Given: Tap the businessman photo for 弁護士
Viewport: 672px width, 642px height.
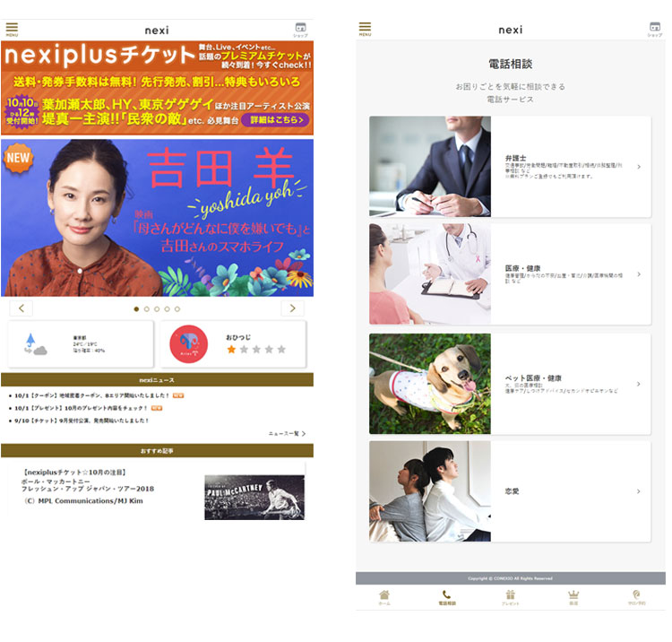Looking at the screenshot, I should click(x=430, y=167).
